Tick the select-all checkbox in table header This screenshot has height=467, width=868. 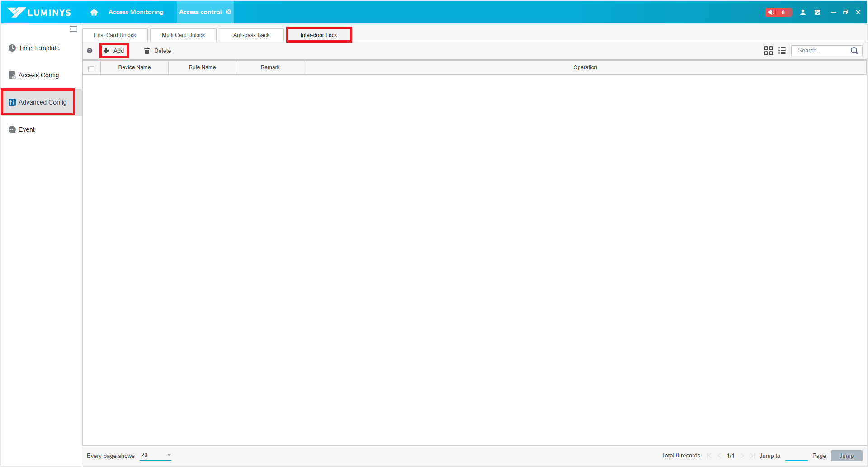[x=91, y=69]
